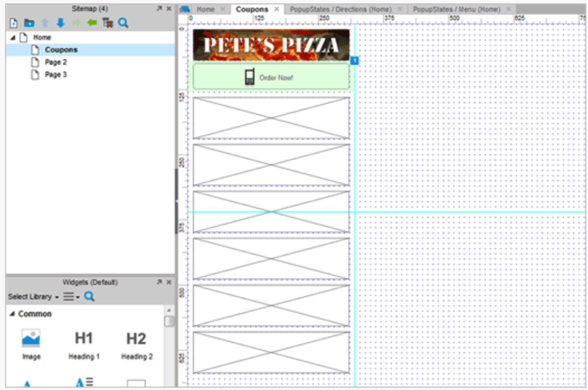Open the Select Library dropdown
This screenshot has width=588, height=390.
pos(34,297)
